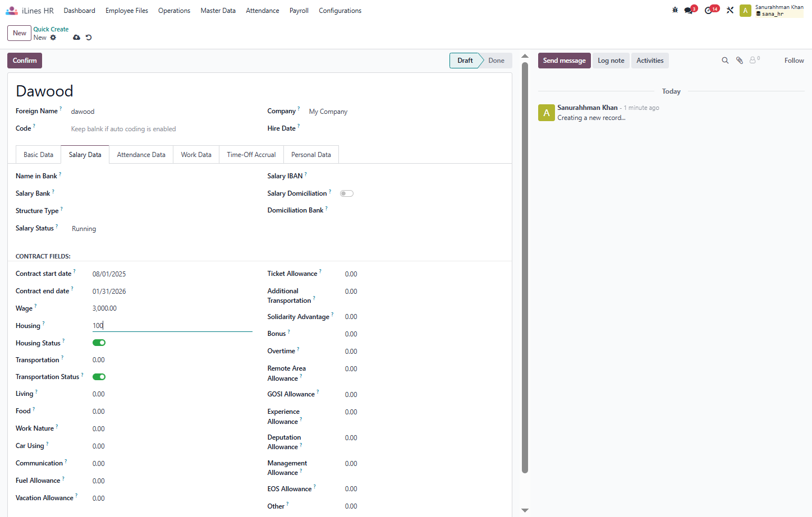This screenshot has height=517, width=812.
Task: Open Salary Bank dropdown field
Action: point(162,193)
